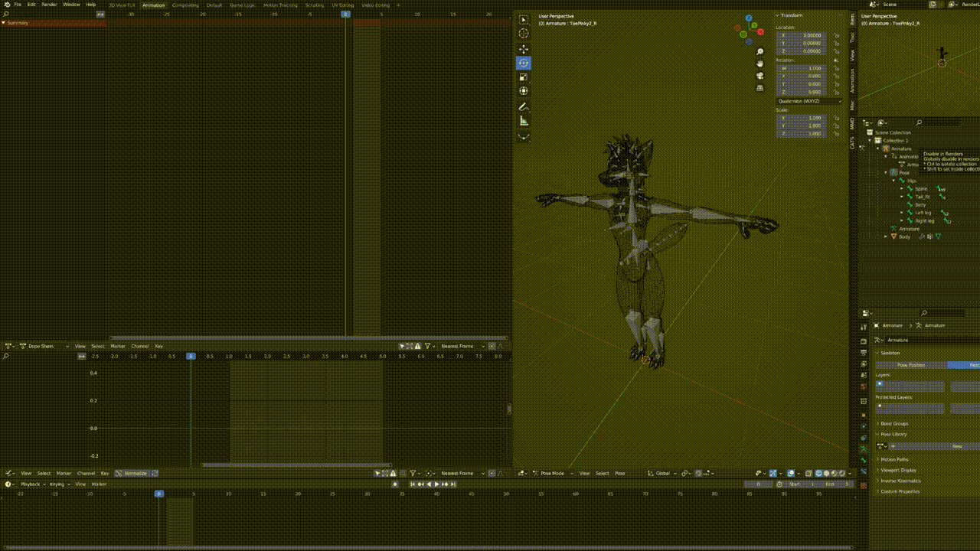
Task: Switch to the UV Editing workspace tab
Action: tap(343, 5)
